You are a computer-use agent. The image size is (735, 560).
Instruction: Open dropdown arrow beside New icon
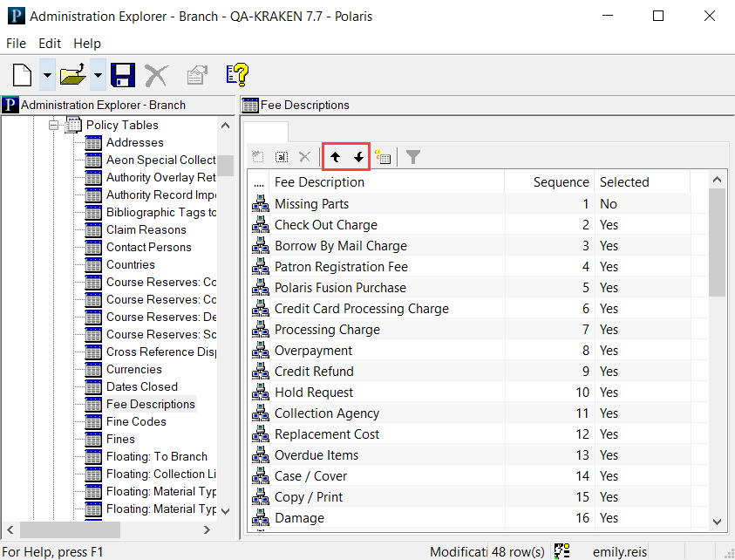point(46,75)
